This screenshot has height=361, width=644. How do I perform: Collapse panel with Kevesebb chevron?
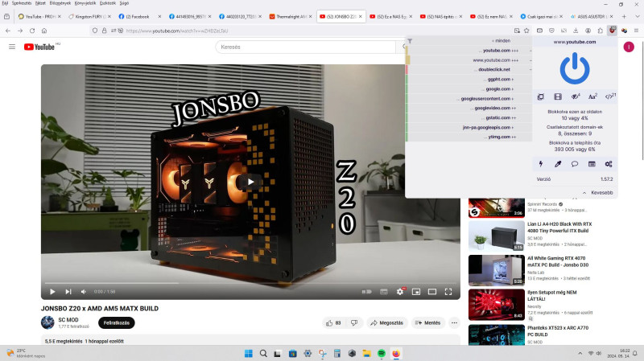coord(597,192)
